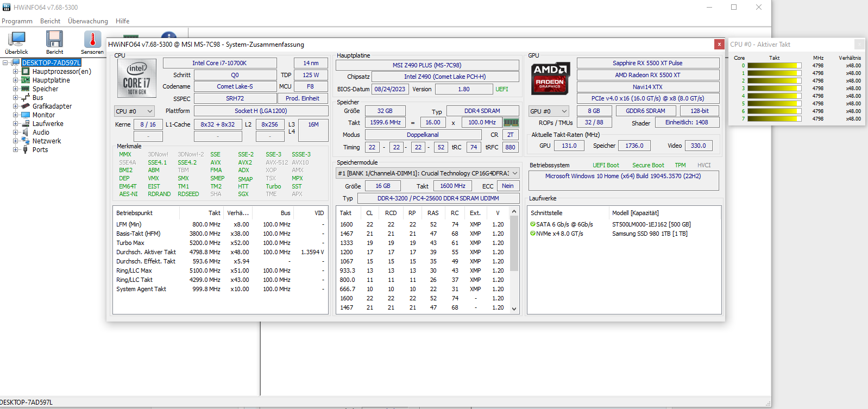Viewport: 868px width, 409px height.
Task: Click the NVMe x4 status icon
Action: pos(533,234)
